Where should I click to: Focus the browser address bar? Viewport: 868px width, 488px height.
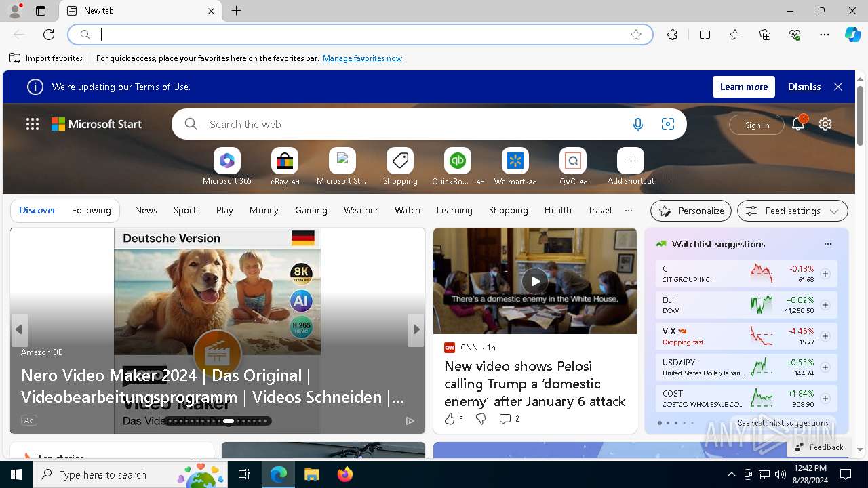tap(359, 35)
